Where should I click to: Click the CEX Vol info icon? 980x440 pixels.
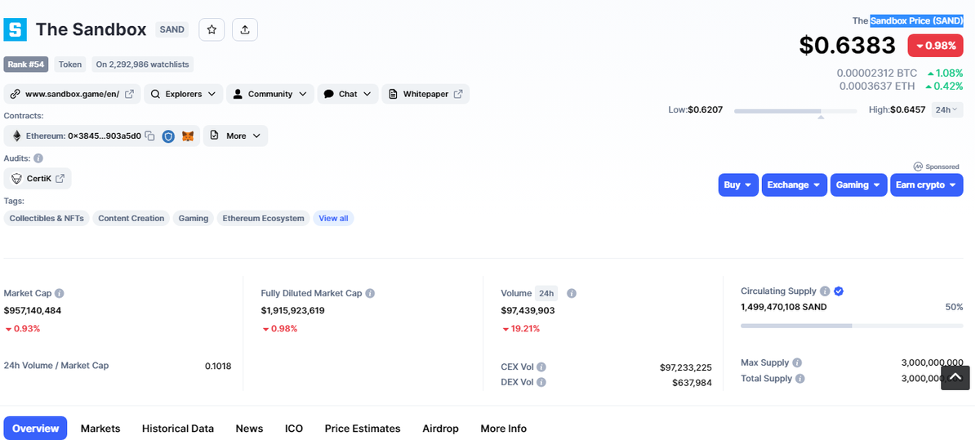[541, 367]
